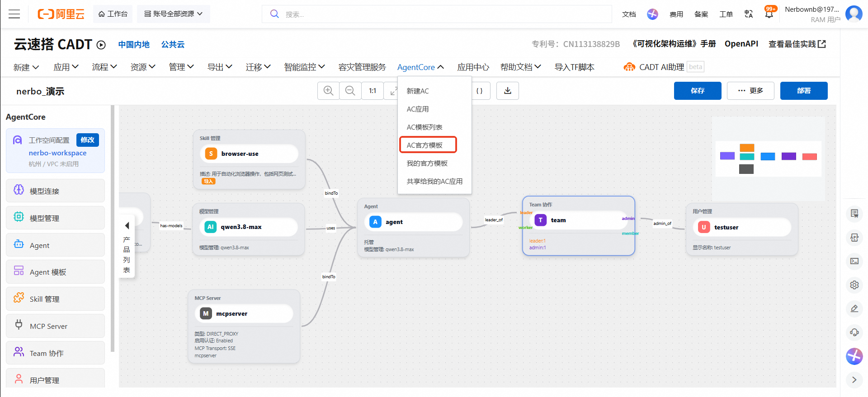Viewport: 868px width, 397px height.
Task: Open 应用中心 menu item
Action: (473, 67)
